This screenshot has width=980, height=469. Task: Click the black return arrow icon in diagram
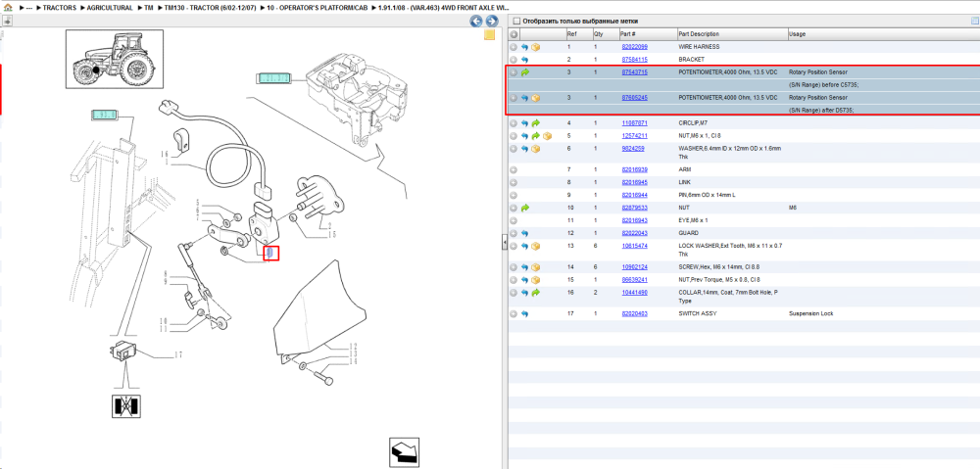pos(404,452)
